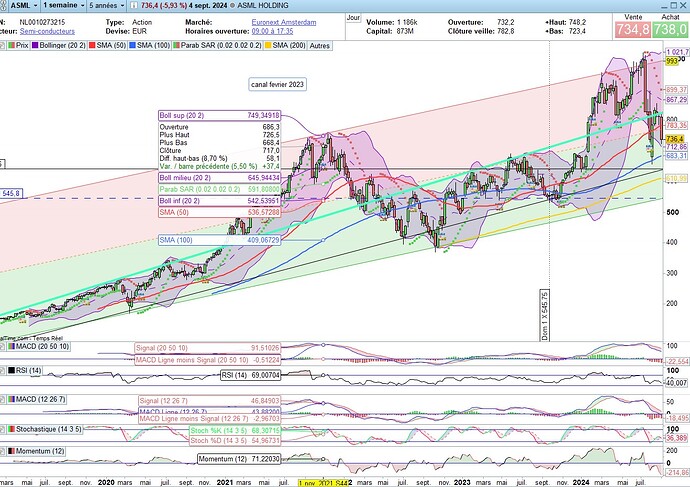Open the Semi-conducteurs sector link

[x=47, y=31]
